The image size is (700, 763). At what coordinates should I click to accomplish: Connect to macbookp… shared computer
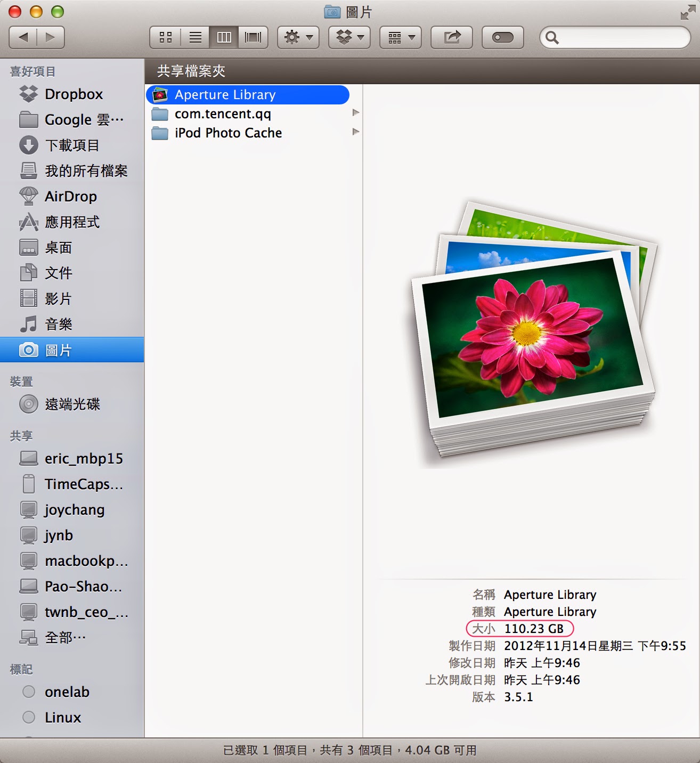(x=72, y=561)
